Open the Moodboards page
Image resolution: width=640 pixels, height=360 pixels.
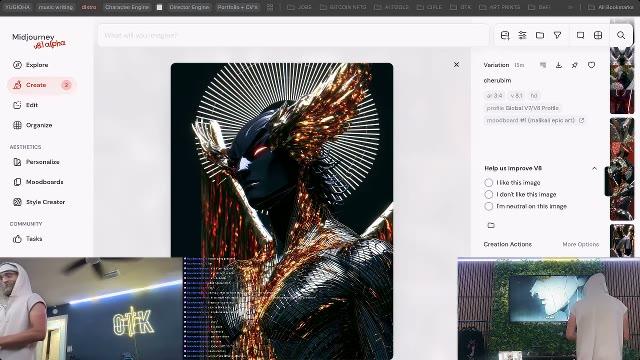click(x=38, y=182)
